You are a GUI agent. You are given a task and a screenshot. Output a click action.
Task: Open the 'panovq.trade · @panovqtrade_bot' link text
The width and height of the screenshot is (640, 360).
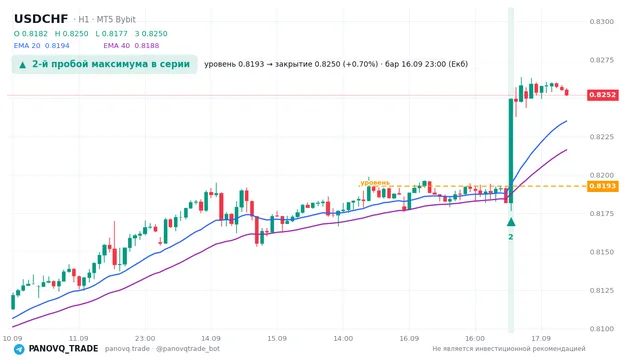pos(162,349)
